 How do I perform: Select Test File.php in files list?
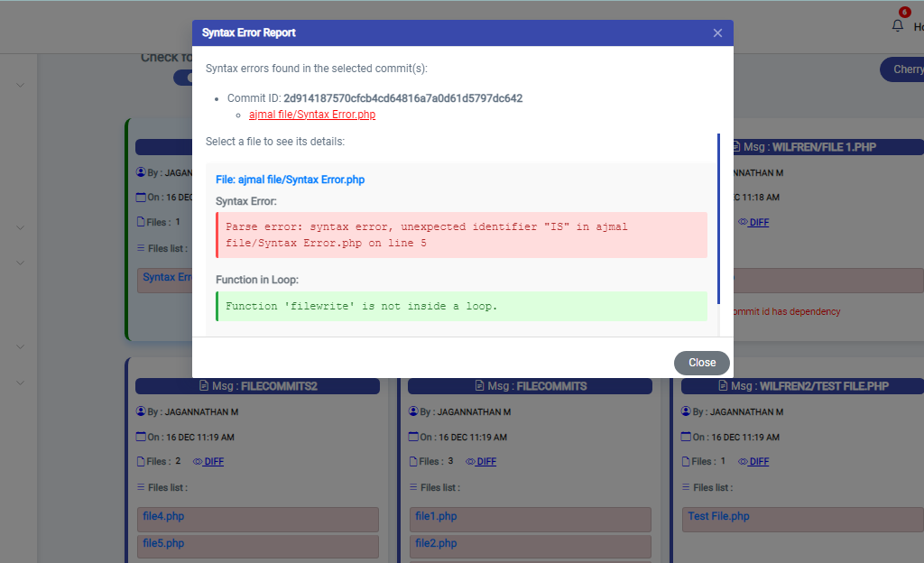coord(718,517)
